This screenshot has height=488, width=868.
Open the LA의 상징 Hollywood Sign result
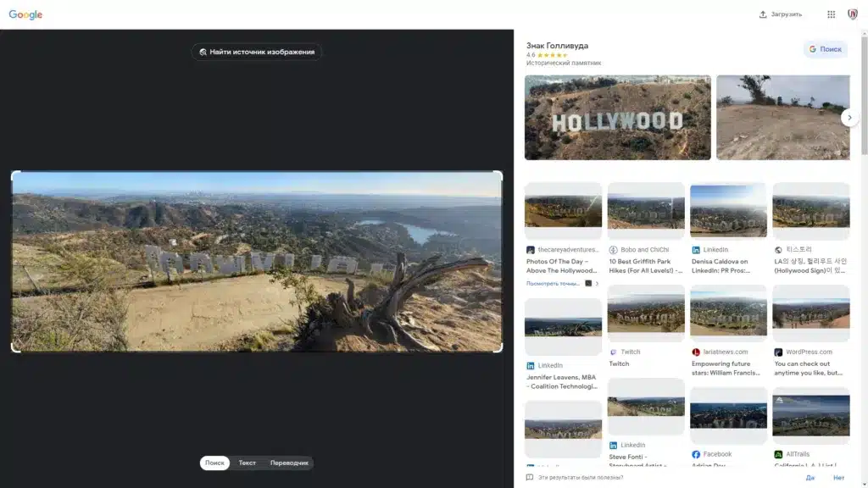(810, 266)
